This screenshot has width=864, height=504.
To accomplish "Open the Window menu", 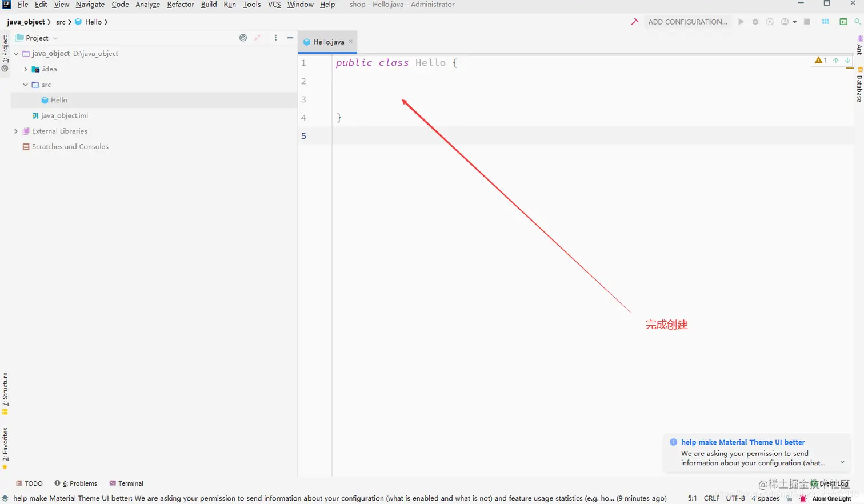I will [x=300, y=5].
